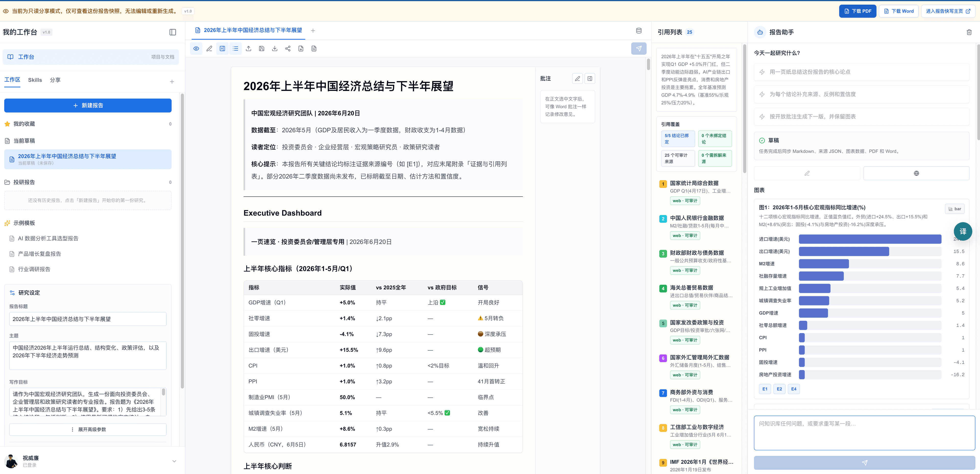The width and height of the screenshot is (980, 474).
Task: Send message with paper plane in assistant
Action: pyautogui.click(x=864, y=463)
